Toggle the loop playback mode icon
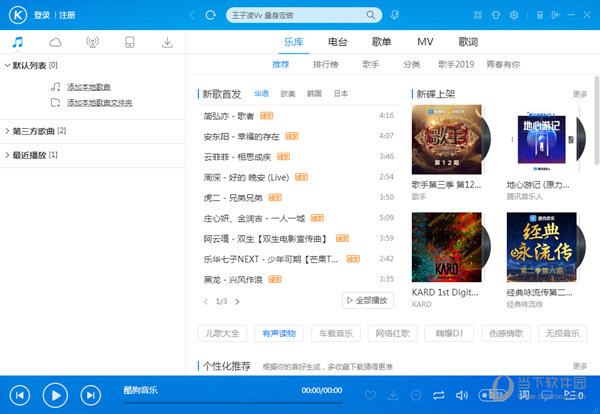This screenshot has height=414, width=600. pos(437,396)
